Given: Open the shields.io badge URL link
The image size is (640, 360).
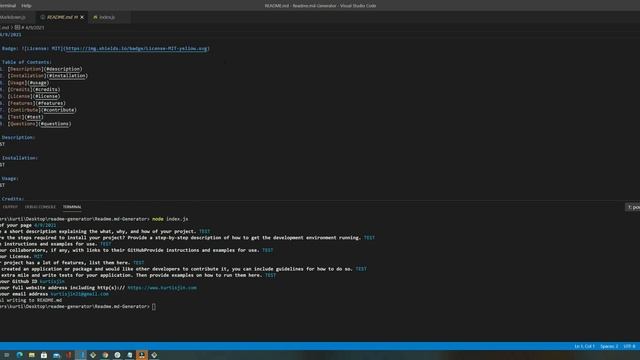Looking at the screenshot, I should (136, 49).
